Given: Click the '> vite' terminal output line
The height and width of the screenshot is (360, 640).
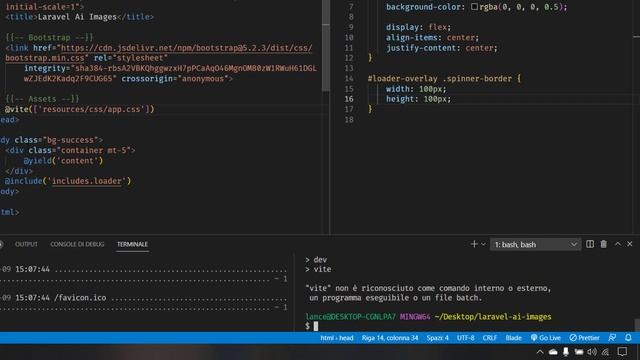Looking at the screenshot, I should [x=318, y=269].
